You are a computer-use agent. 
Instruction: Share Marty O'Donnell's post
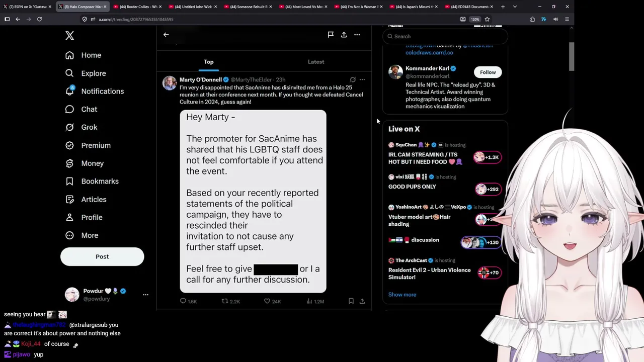(x=362, y=301)
